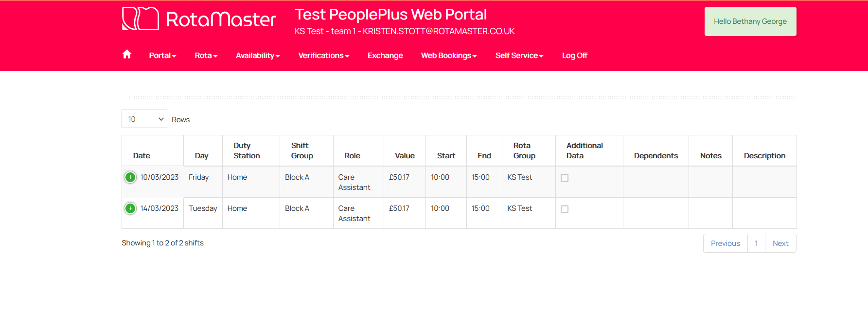
Task: Expand the Availability menu
Action: (258, 56)
